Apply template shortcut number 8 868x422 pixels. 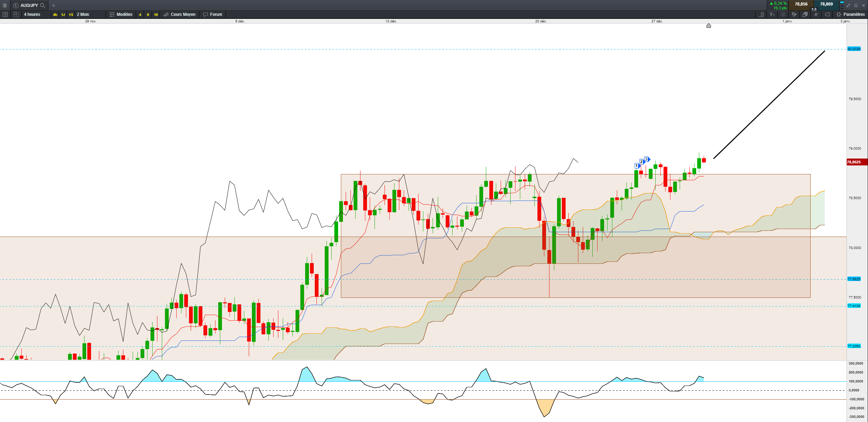[148, 14]
